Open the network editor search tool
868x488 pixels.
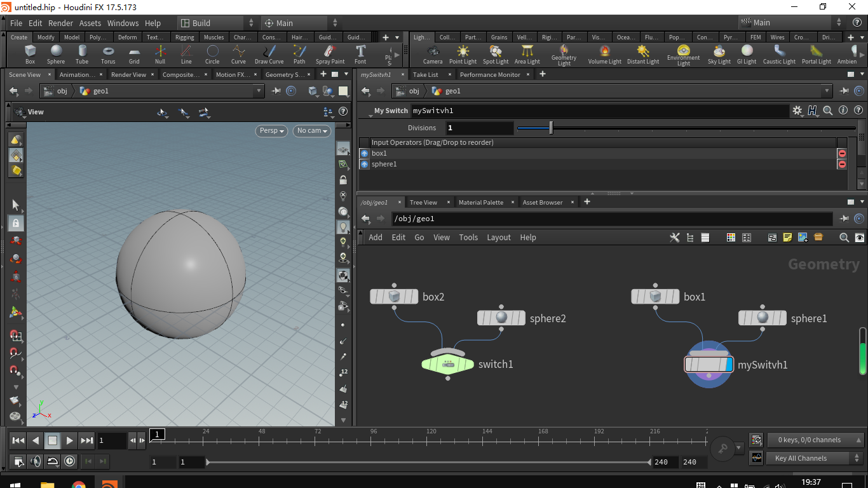point(843,237)
